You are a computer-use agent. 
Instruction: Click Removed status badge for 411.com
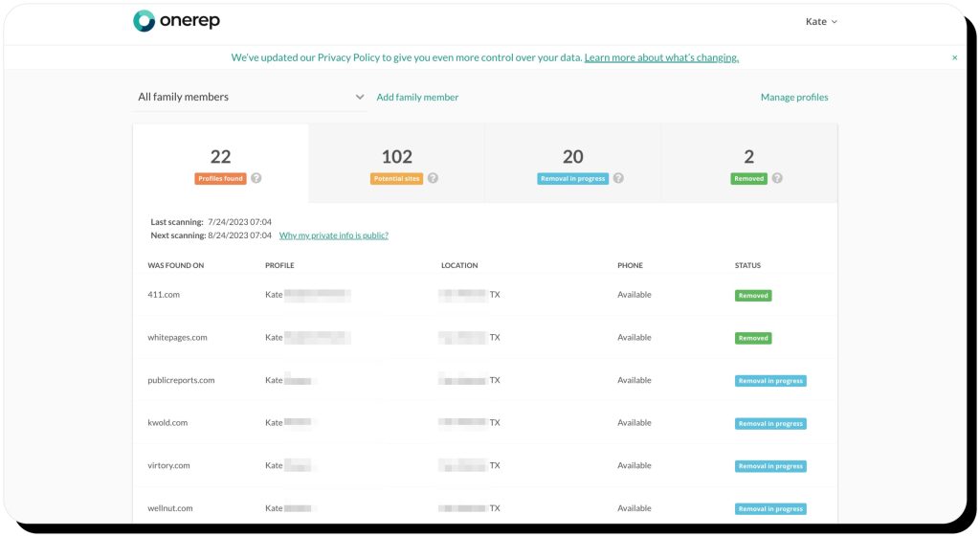pos(753,296)
